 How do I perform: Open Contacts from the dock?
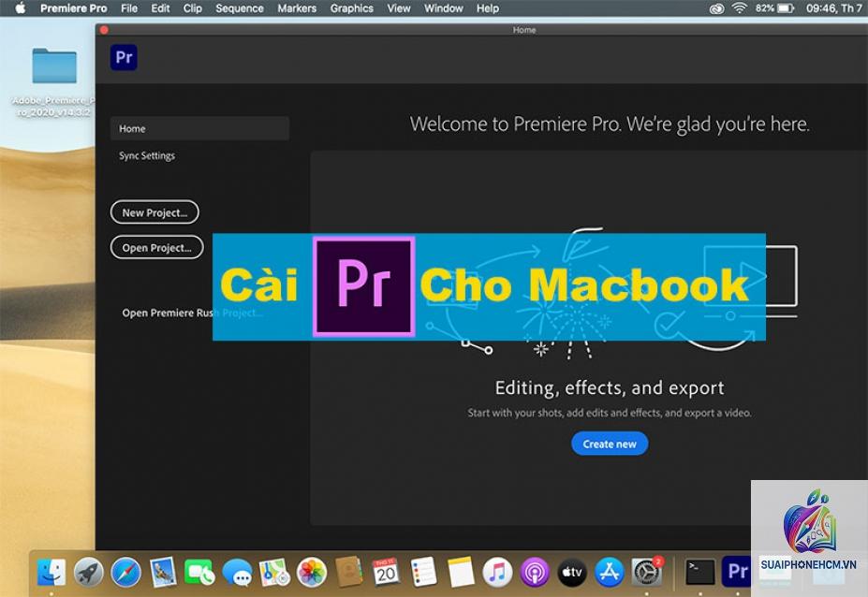pyautogui.click(x=348, y=572)
